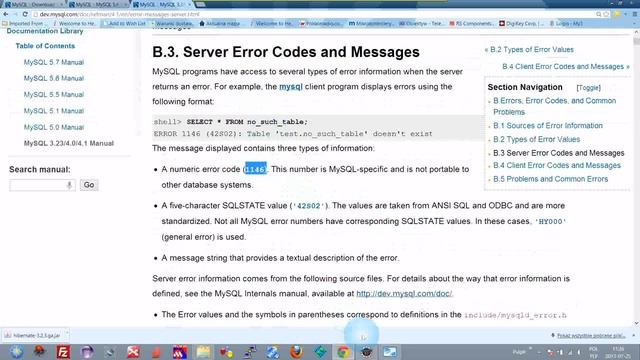Click the B.3 Server Error Codes and Messages heading

point(286,52)
